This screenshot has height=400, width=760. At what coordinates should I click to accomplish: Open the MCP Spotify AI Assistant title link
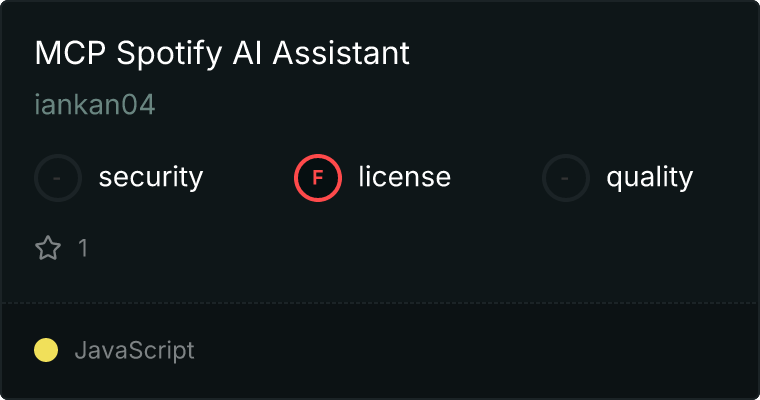point(222,53)
